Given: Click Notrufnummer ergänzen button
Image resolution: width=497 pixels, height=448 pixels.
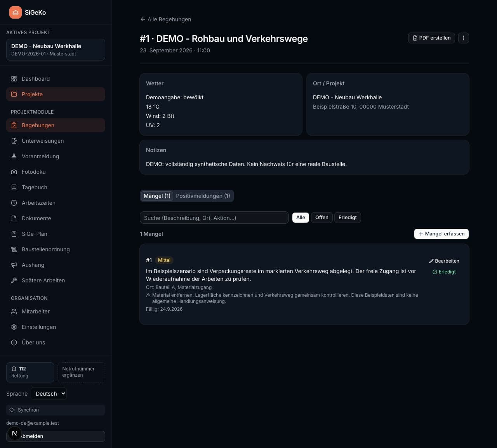Looking at the screenshot, I should [x=81, y=372].
